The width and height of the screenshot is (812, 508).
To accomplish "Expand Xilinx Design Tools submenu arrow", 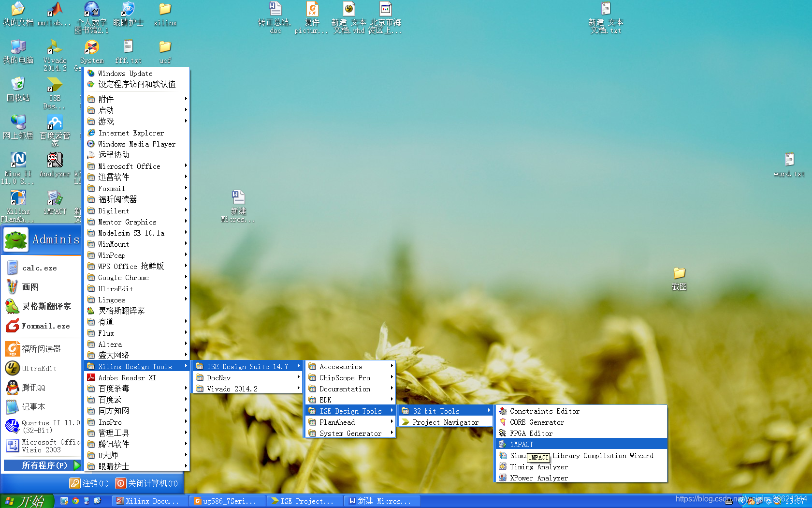I will pyautogui.click(x=186, y=366).
